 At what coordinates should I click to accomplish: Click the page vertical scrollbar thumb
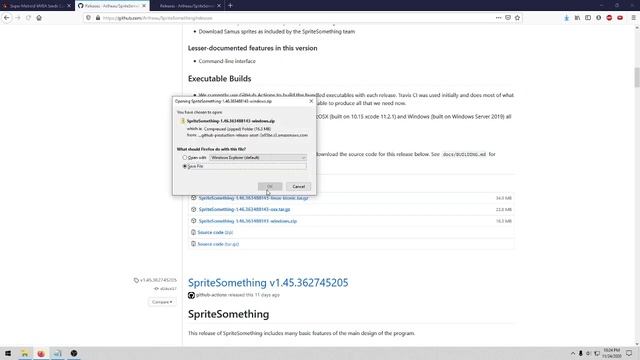[x=637, y=77]
